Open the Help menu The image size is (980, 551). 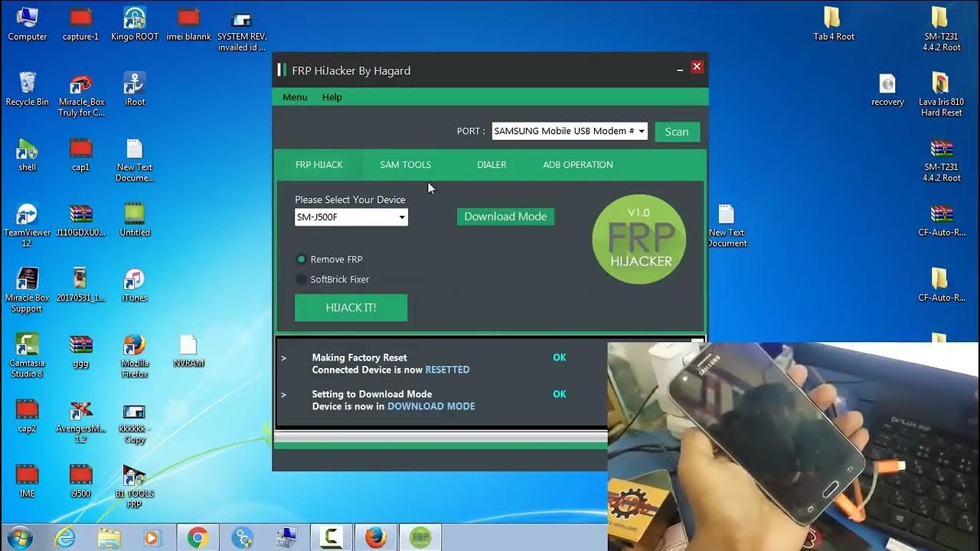332,97
